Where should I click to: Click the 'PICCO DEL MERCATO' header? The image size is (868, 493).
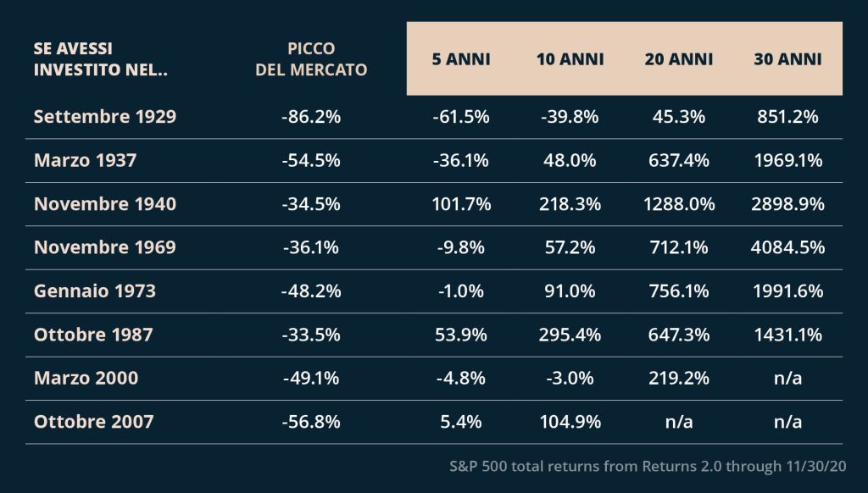click(311, 59)
